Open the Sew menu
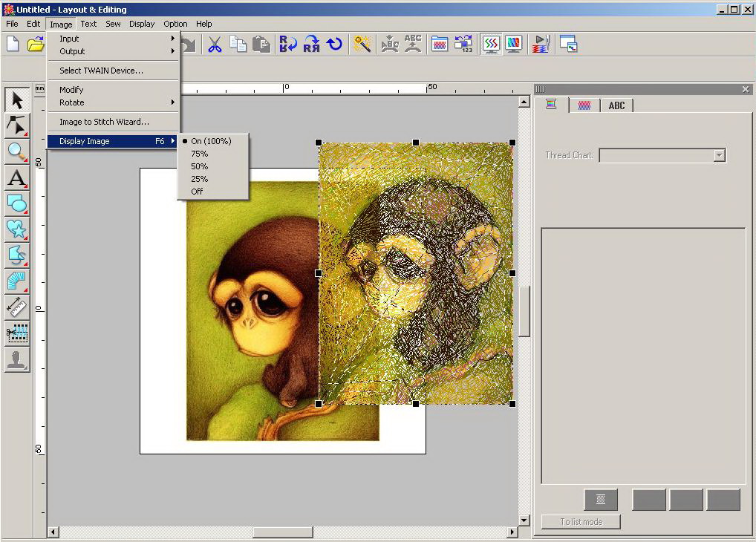 coord(113,24)
